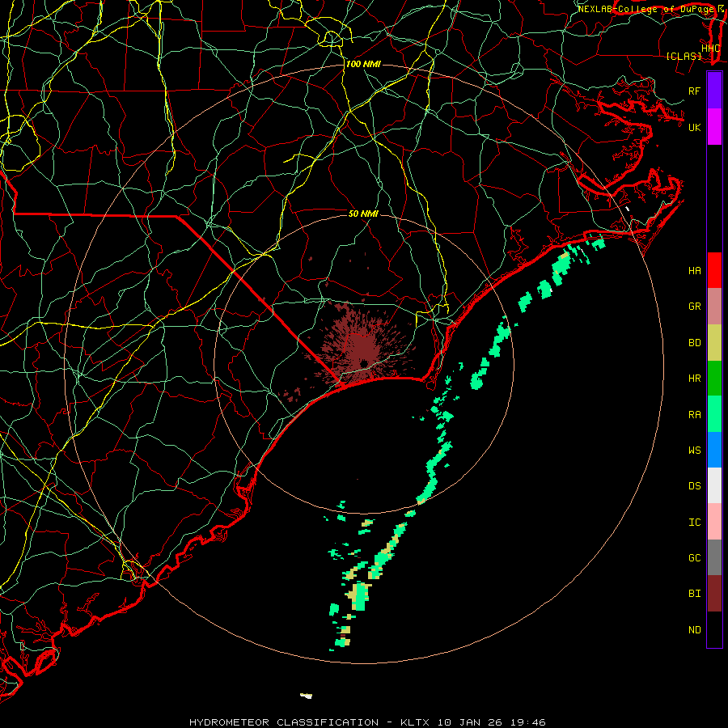The image size is (728, 728).
Task: Click the 'NEXLAB-College of DuPage' credit text
Action: click(x=647, y=9)
